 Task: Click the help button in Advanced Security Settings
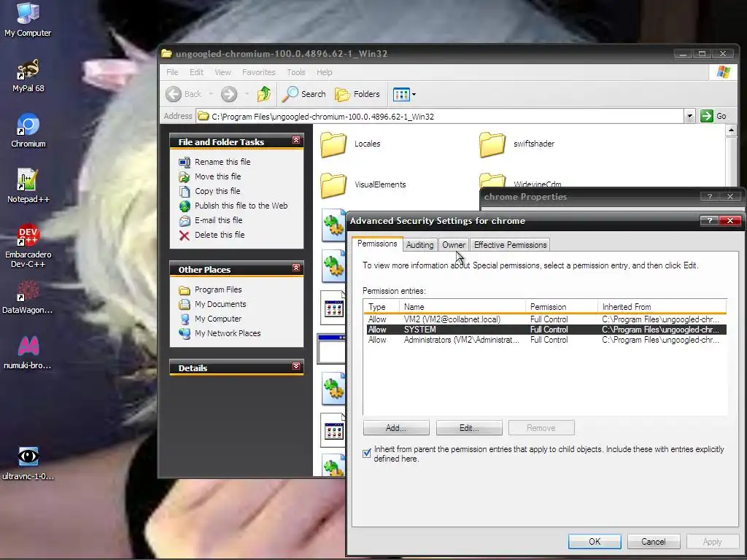(709, 220)
